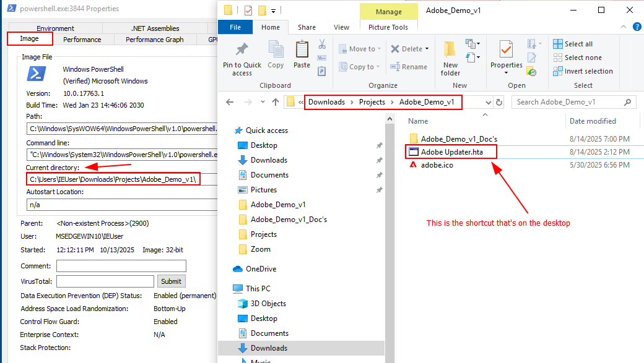Image resolution: width=644 pixels, height=363 pixels.
Task: Open Properties dropdown arrow in ribbon
Action: pyautogui.click(x=506, y=72)
